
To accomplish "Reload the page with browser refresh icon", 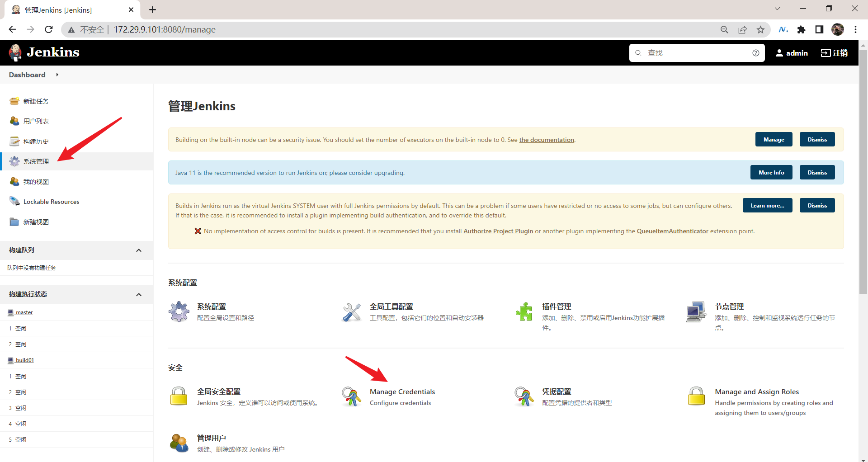I will click(49, 29).
